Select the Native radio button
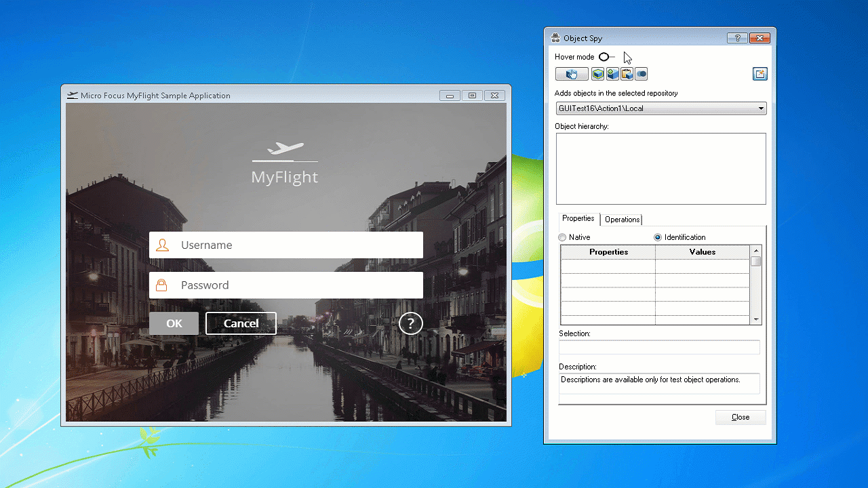Screen dimensions: 868x488 [562, 237]
